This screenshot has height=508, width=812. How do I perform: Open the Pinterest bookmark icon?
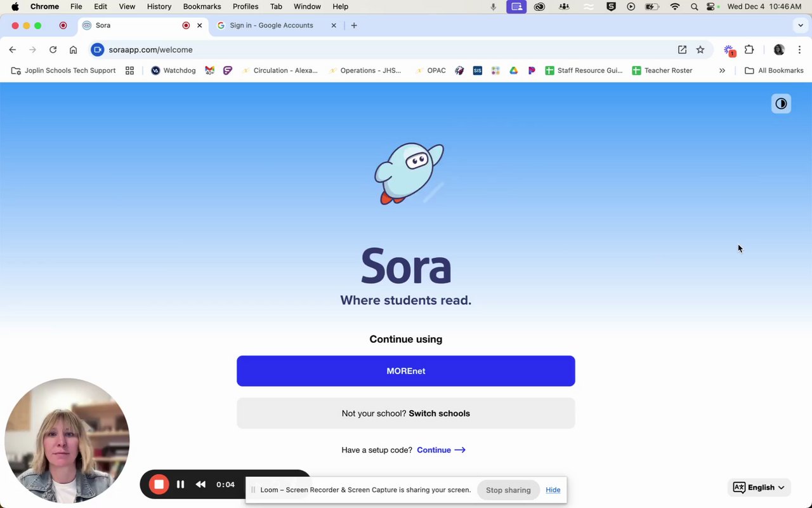(x=532, y=70)
